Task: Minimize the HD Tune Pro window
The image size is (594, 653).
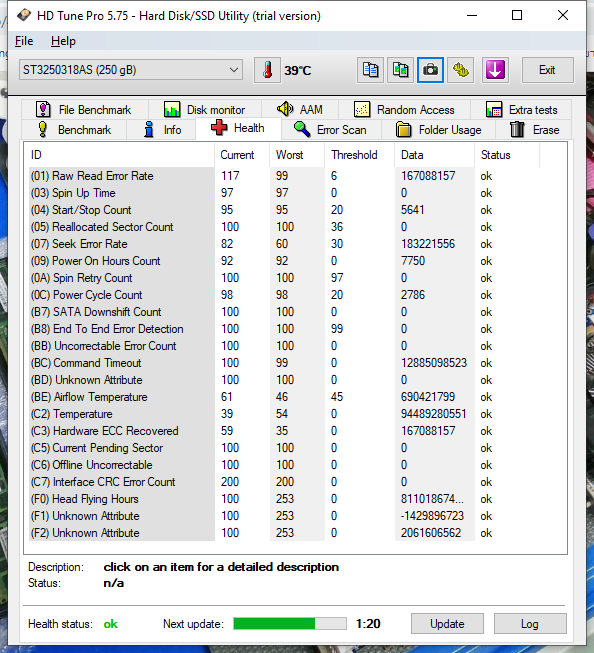Action: (472, 15)
